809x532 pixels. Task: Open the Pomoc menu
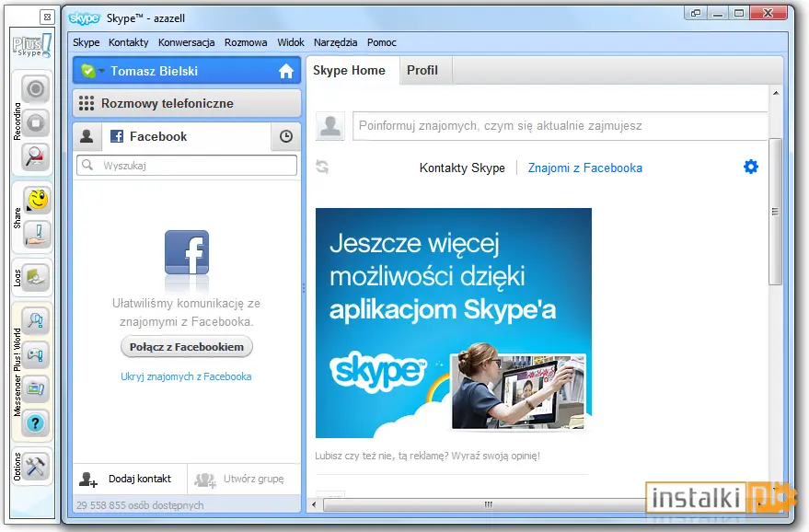(382, 42)
